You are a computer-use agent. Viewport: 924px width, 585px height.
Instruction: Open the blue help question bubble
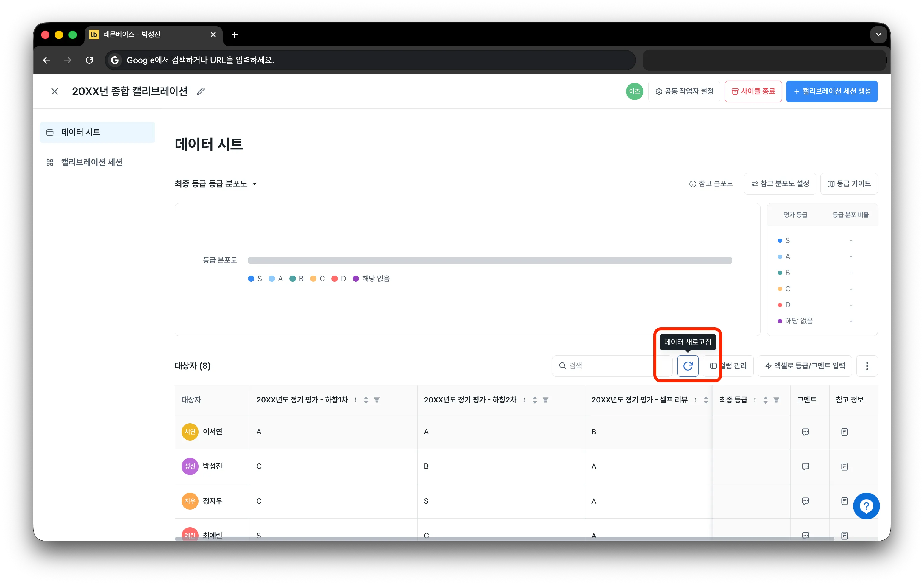866,506
